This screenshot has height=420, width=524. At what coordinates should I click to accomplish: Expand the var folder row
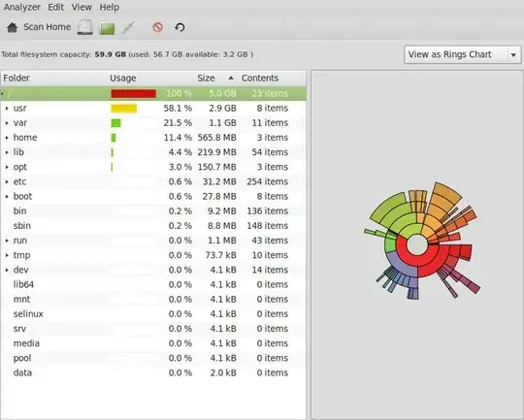pyautogui.click(x=7, y=123)
